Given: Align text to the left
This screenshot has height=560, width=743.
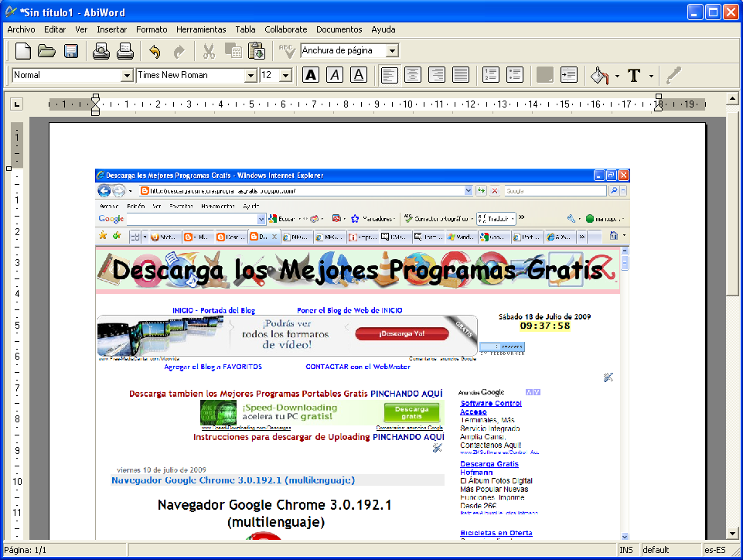Looking at the screenshot, I should 389,75.
